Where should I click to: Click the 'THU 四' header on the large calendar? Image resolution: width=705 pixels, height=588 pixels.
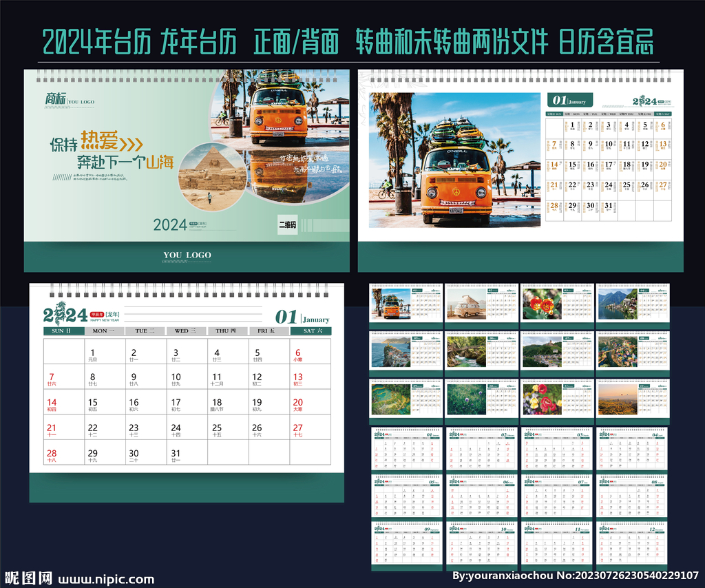point(227,331)
